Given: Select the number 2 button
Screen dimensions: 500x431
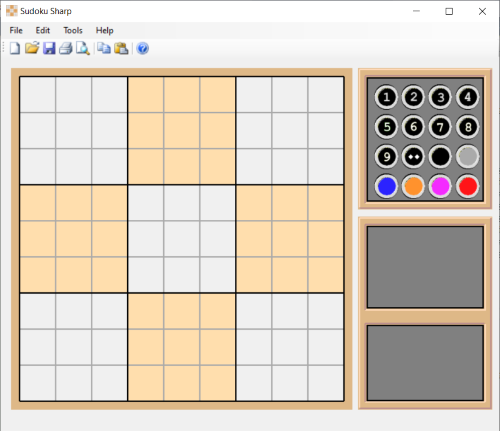Looking at the screenshot, I should coord(413,97).
